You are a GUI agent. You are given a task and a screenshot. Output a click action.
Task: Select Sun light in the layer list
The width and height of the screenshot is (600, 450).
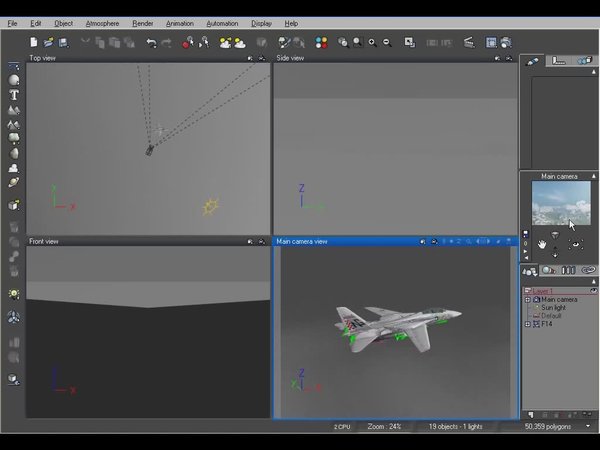pos(553,307)
